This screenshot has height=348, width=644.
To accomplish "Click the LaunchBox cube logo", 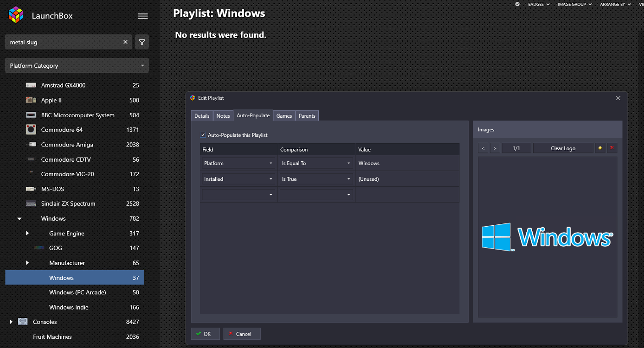I will (x=16, y=15).
